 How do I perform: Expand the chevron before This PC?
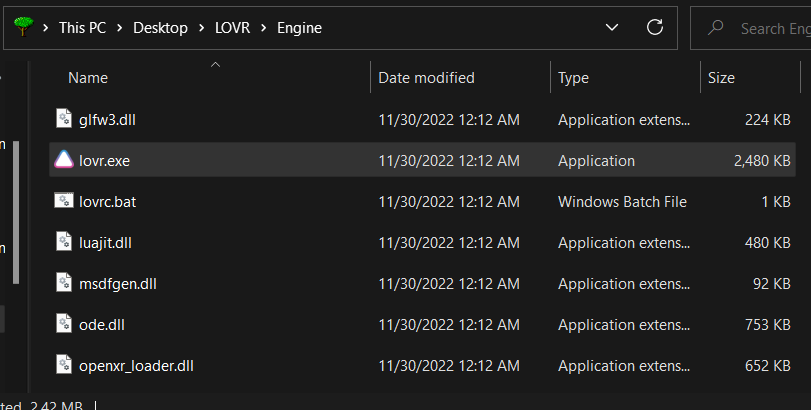(46, 28)
